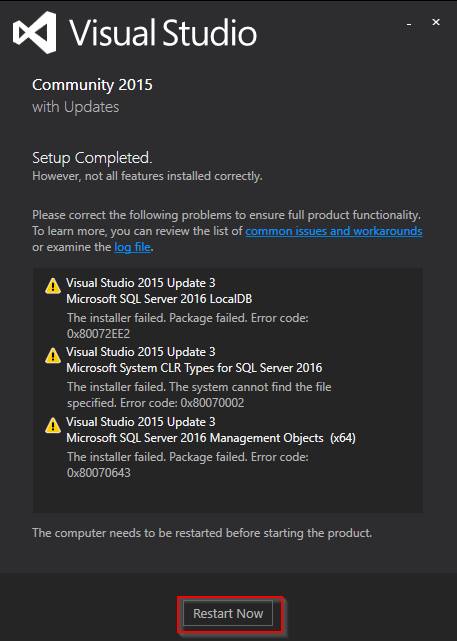Screen dimensions: 457x641
Task: Select the Microsoft SQL Server 2016 LocalDB entry
Action: click(159, 299)
